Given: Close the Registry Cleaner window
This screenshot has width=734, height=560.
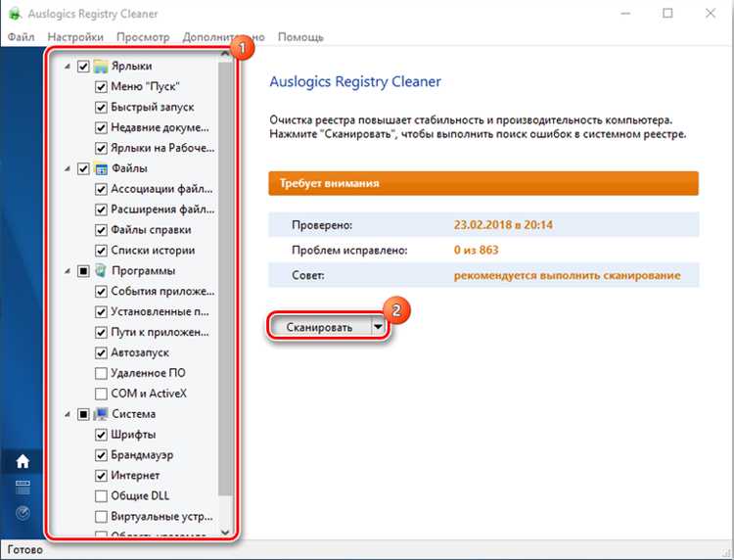Looking at the screenshot, I should pyautogui.click(x=711, y=14).
